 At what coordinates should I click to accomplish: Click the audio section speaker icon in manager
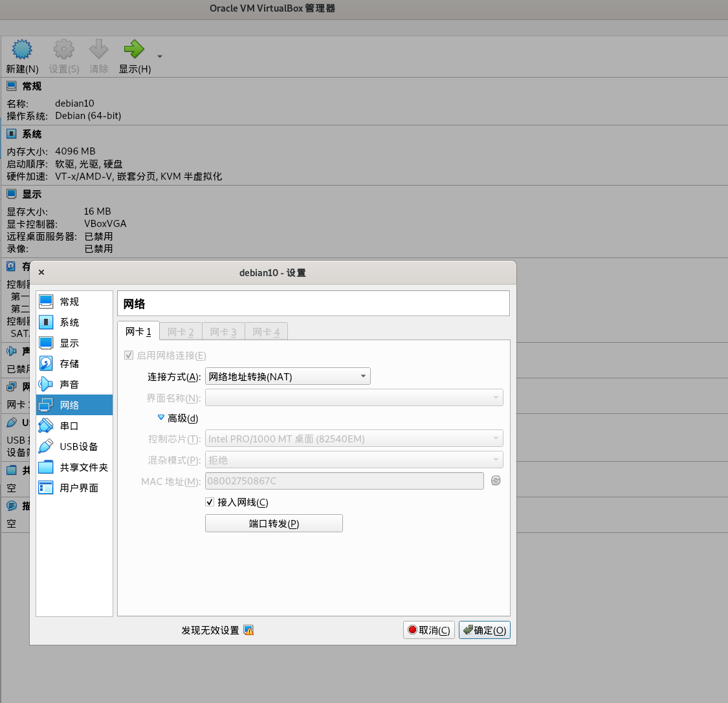[12, 351]
